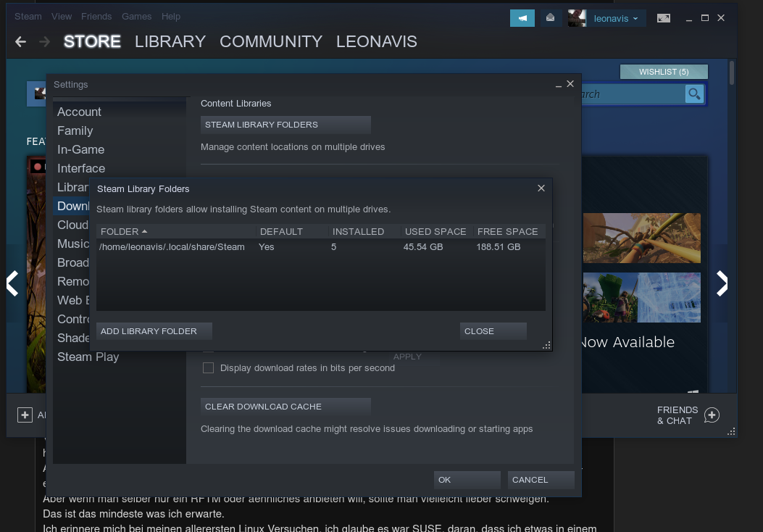Show the next featured carousel item
Image resolution: width=763 pixels, height=532 pixels.
(722, 283)
